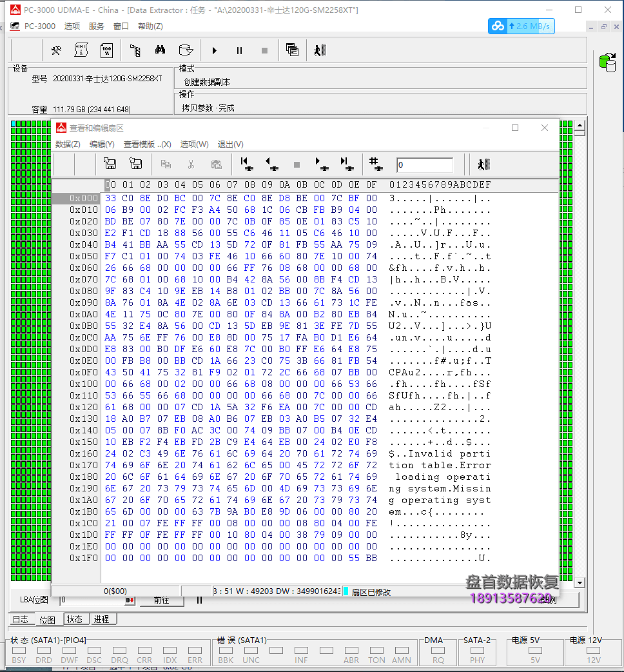The width and height of the screenshot is (624, 672).
Task: Switch to the 日志 tab
Action: point(20,619)
